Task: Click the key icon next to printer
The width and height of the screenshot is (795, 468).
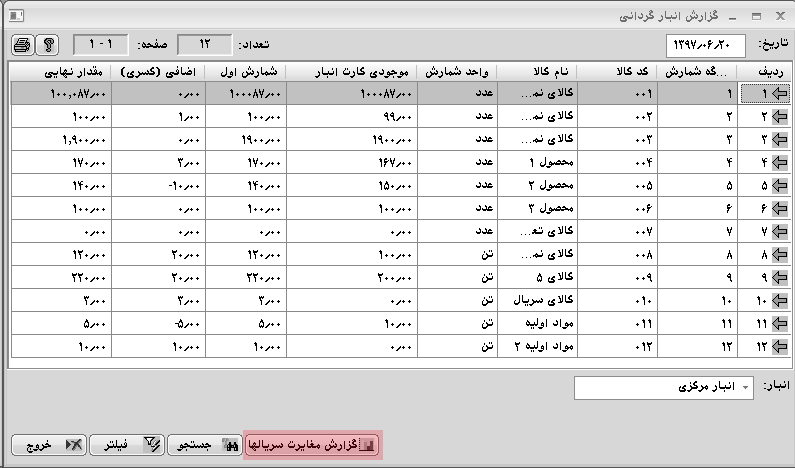Action: 47,46
